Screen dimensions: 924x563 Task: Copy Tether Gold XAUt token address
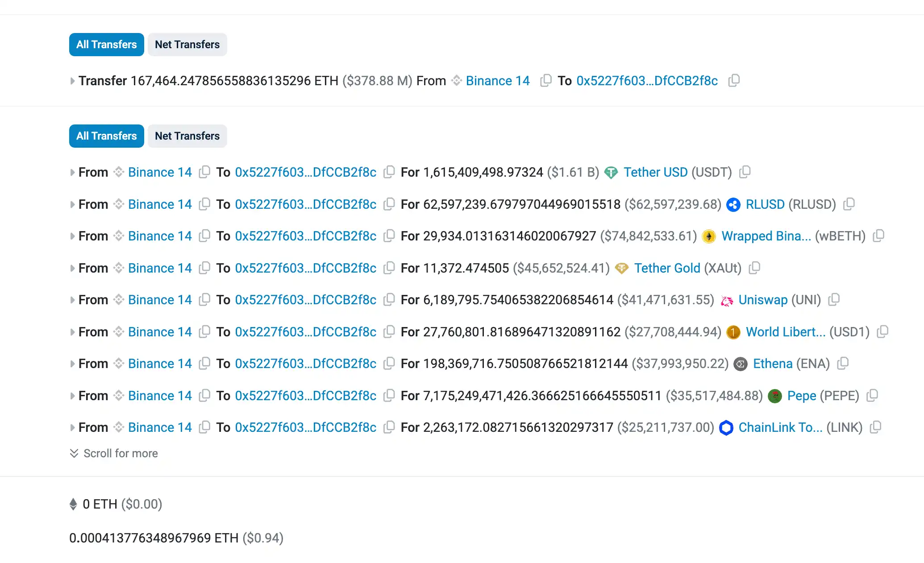[754, 268]
